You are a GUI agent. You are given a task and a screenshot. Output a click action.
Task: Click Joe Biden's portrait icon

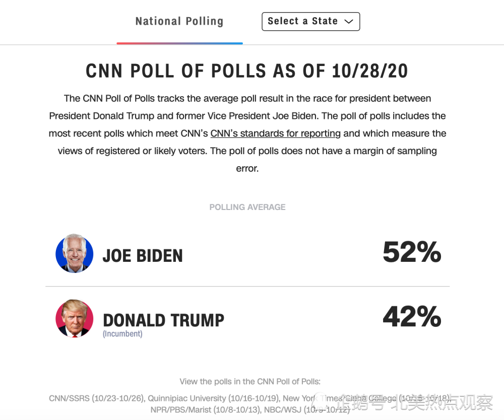[x=75, y=253]
